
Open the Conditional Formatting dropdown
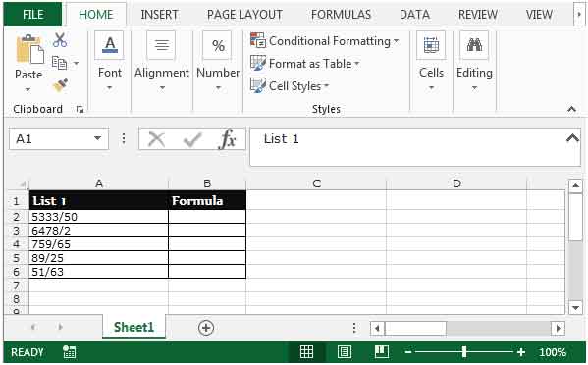[x=396, y=41]
